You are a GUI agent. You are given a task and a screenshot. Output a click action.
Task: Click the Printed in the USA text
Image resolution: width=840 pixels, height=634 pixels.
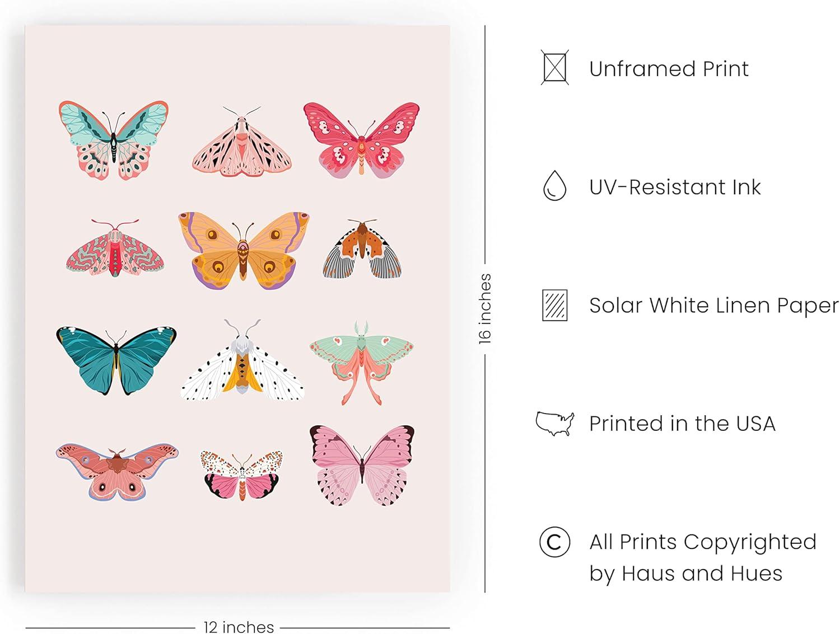click(682, 424)
